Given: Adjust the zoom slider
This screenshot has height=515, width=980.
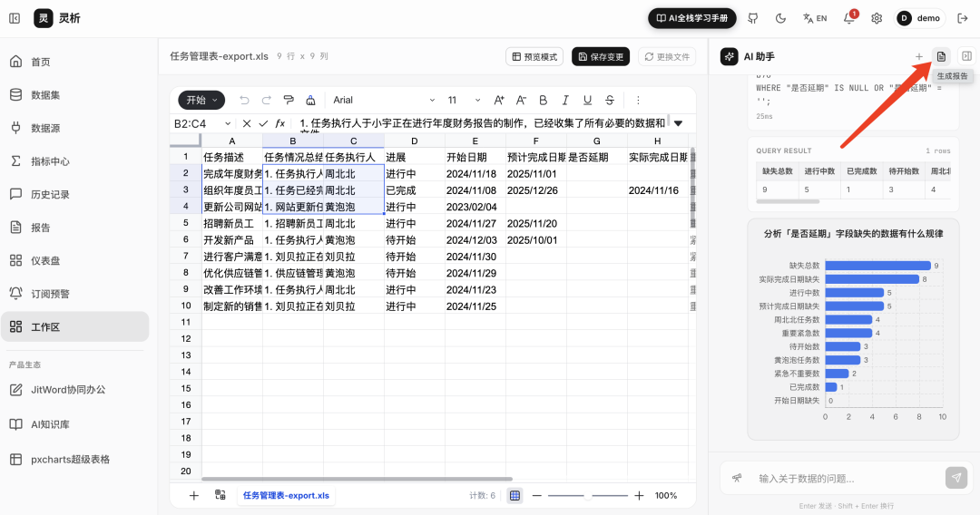Looking at the screenshot, I should coord(587,496).
